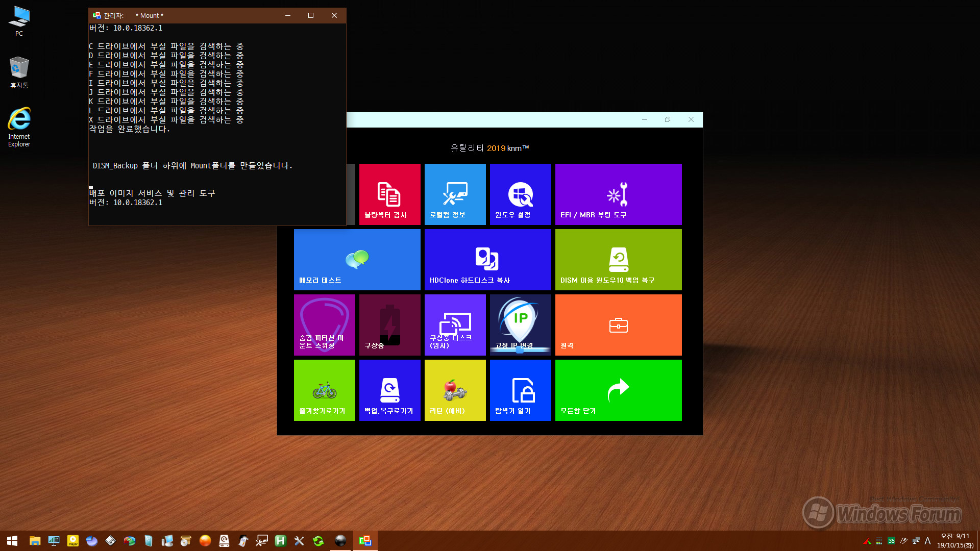Open the blue pie-chart disk taskbar icon

pyautogui.click(x=92, y=540)
